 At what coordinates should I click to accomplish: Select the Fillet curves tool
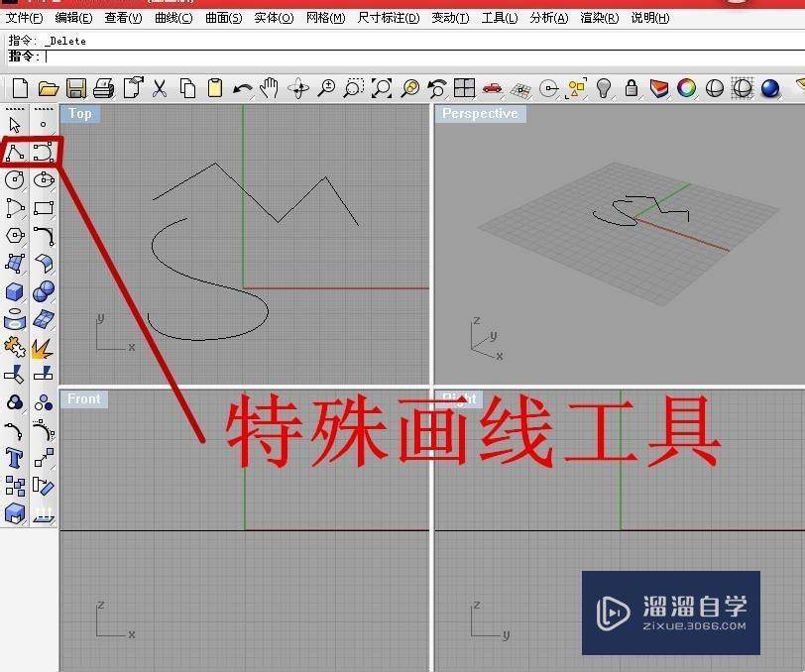pos(44,236)
